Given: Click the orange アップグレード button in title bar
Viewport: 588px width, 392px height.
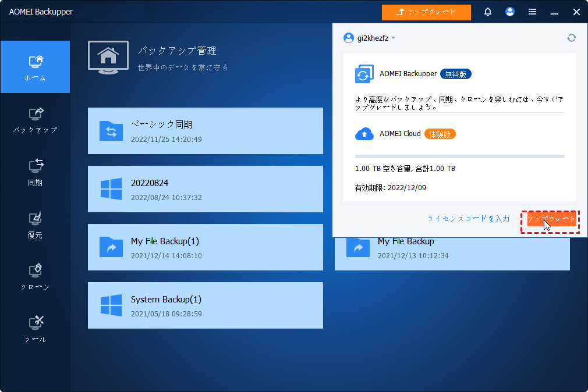Looking at the screenshot, I should [426, 12].
